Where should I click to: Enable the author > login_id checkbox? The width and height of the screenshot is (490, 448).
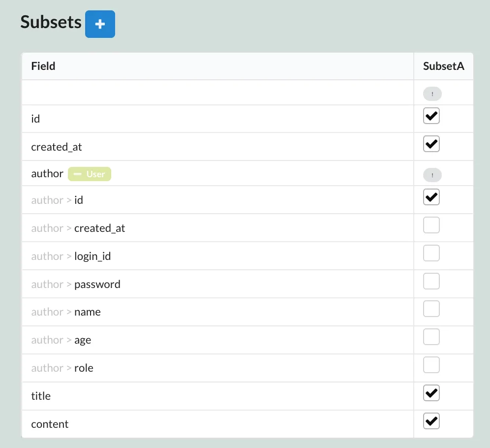pyautogui.click(x=431, y=254)
